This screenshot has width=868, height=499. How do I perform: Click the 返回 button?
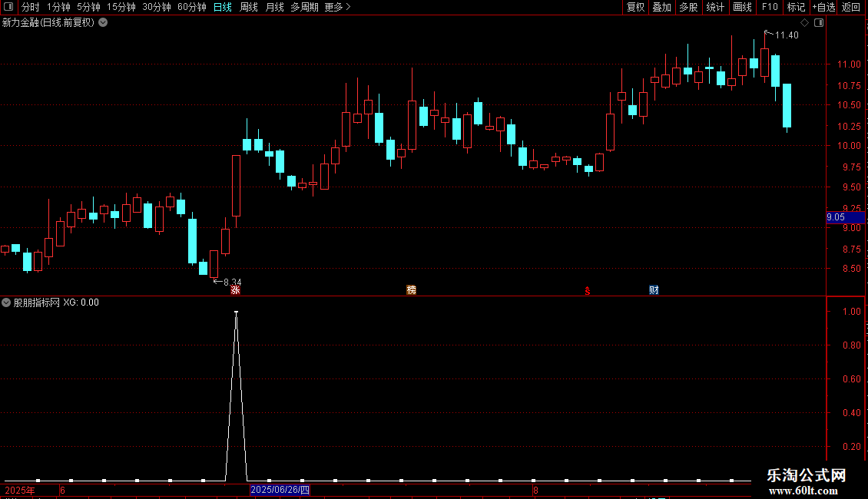point(851,7)
